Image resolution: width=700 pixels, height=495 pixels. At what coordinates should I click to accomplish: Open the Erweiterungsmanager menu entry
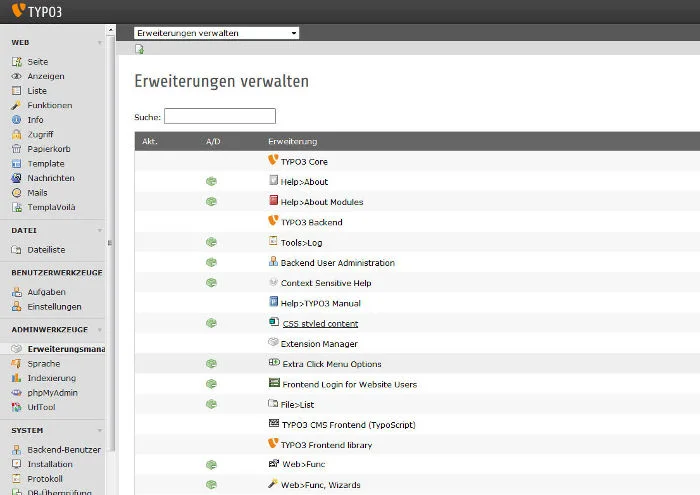[x=66, y=349]
